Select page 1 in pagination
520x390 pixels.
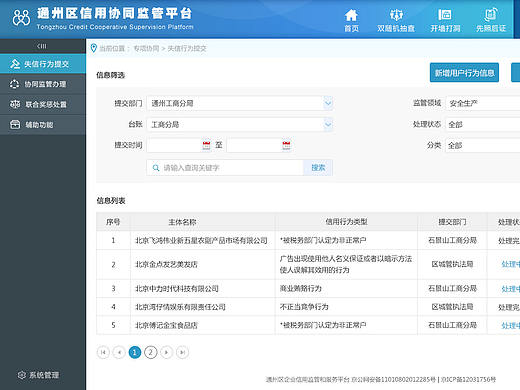(x=135, y=352)
